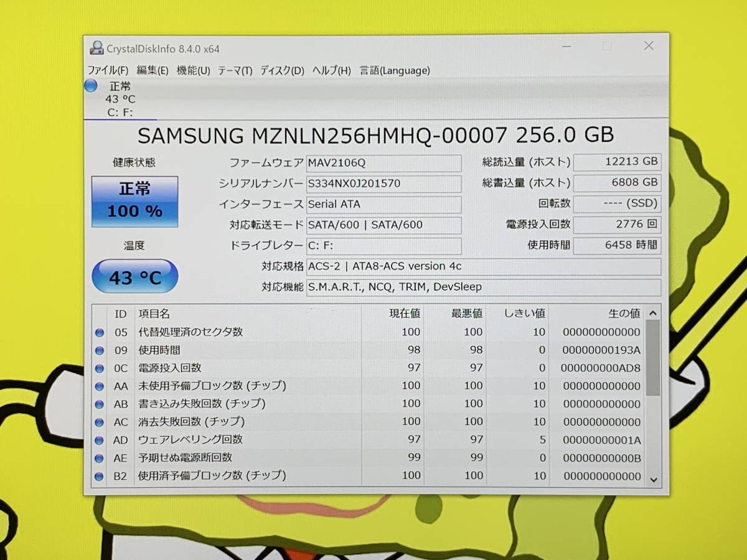
Task: Click the scrollbar down arrow in attribute list
Action: (x=652, y=478)
